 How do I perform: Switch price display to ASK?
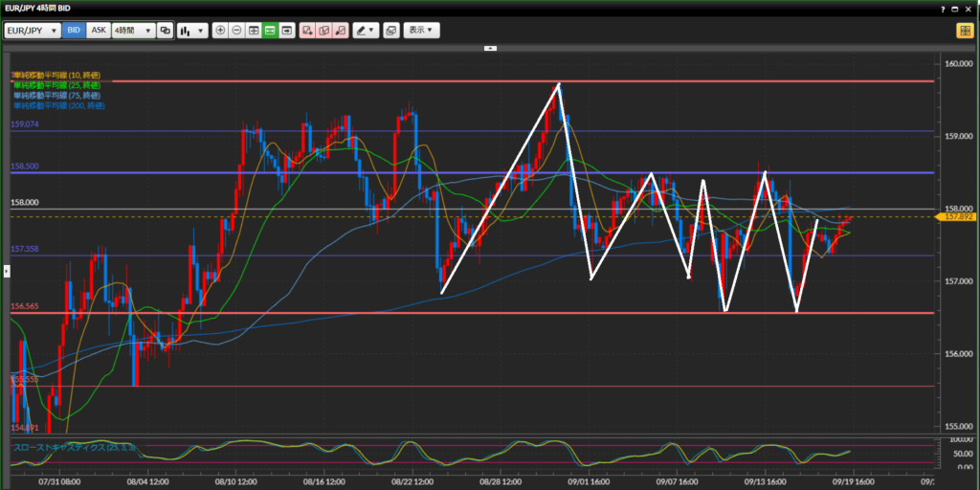tap(98, 31)
